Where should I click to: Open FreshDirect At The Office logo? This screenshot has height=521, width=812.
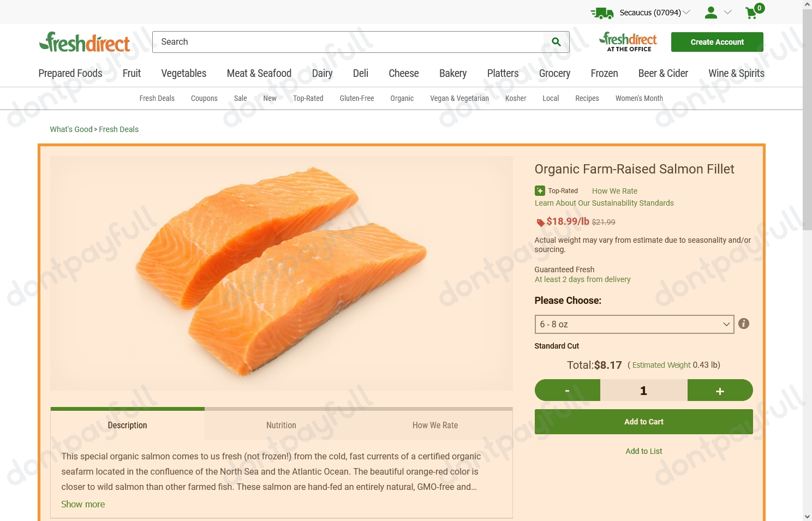[628, 41]
